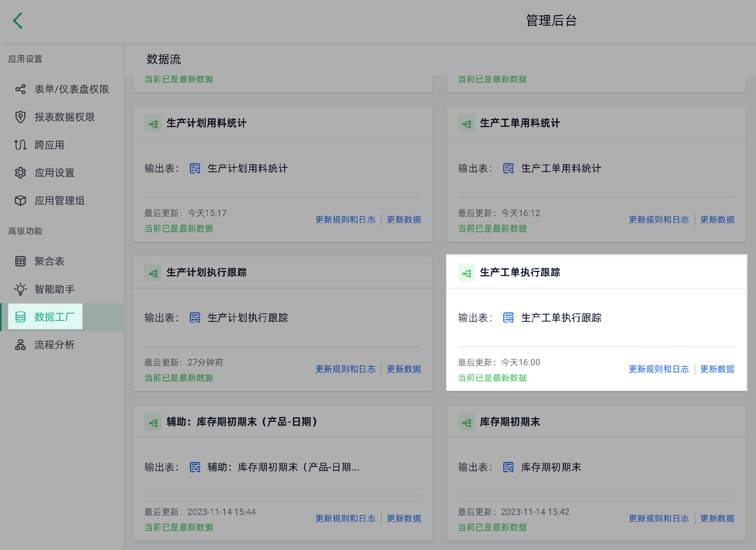
Task: Open 更新规则和日志 for 生产计划执行跟踪
Action: [x=345, y=369]
